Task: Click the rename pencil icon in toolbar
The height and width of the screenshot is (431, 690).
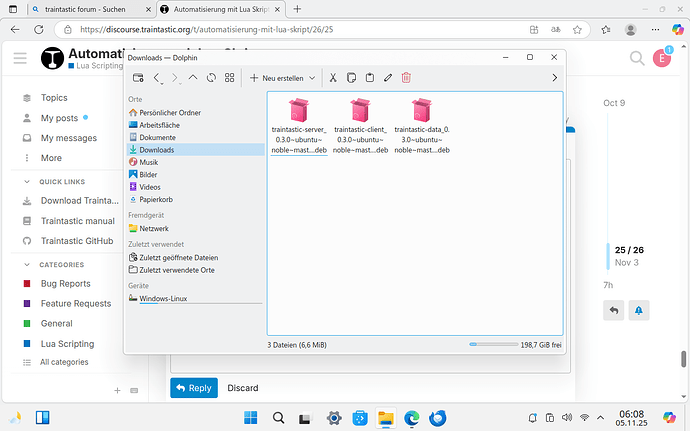Action: (x=388, y=77)
